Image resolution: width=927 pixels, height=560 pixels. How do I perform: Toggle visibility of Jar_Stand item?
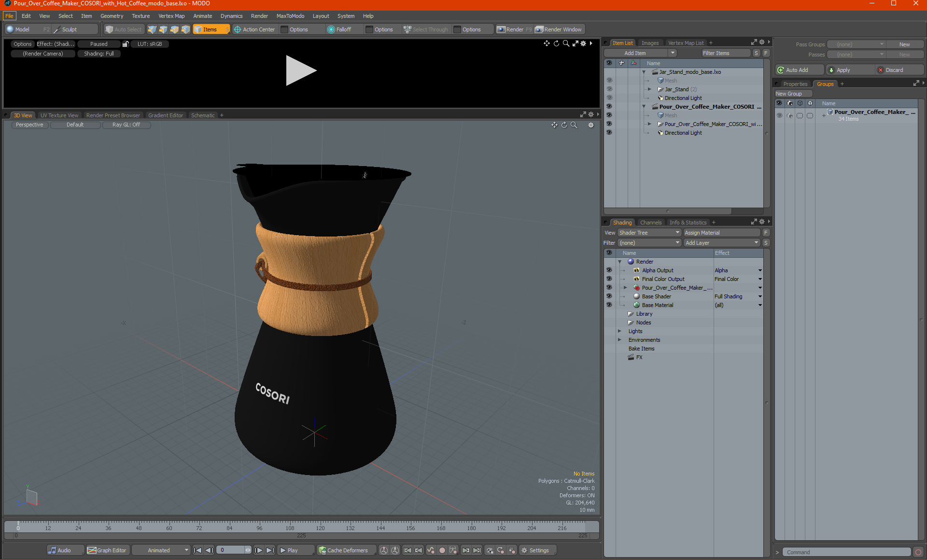[x=609, y=89]
